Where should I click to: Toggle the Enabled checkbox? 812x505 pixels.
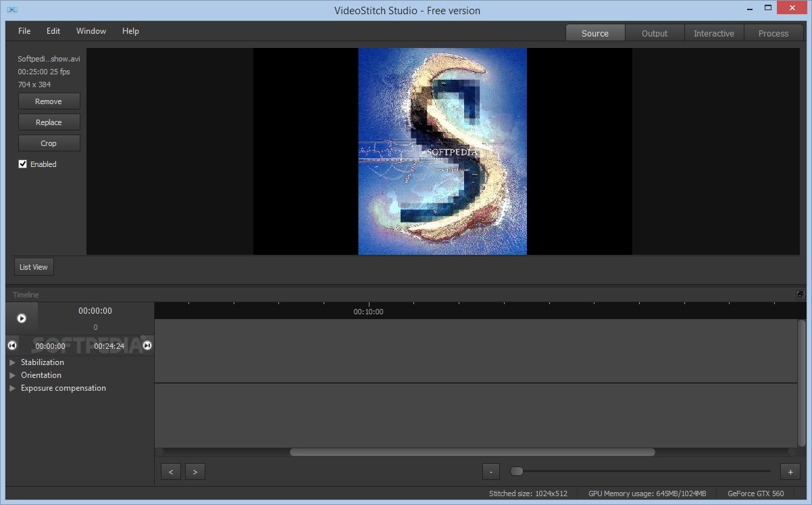pos(23,164)
